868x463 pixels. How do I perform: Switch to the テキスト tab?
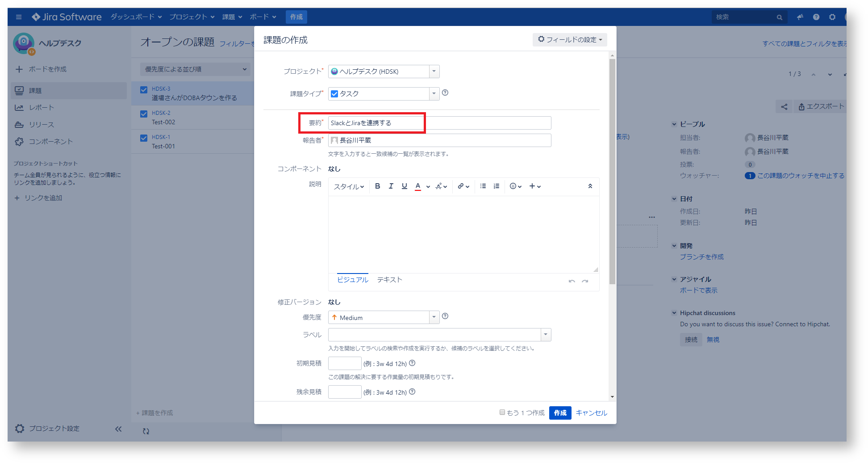[390, 280]
